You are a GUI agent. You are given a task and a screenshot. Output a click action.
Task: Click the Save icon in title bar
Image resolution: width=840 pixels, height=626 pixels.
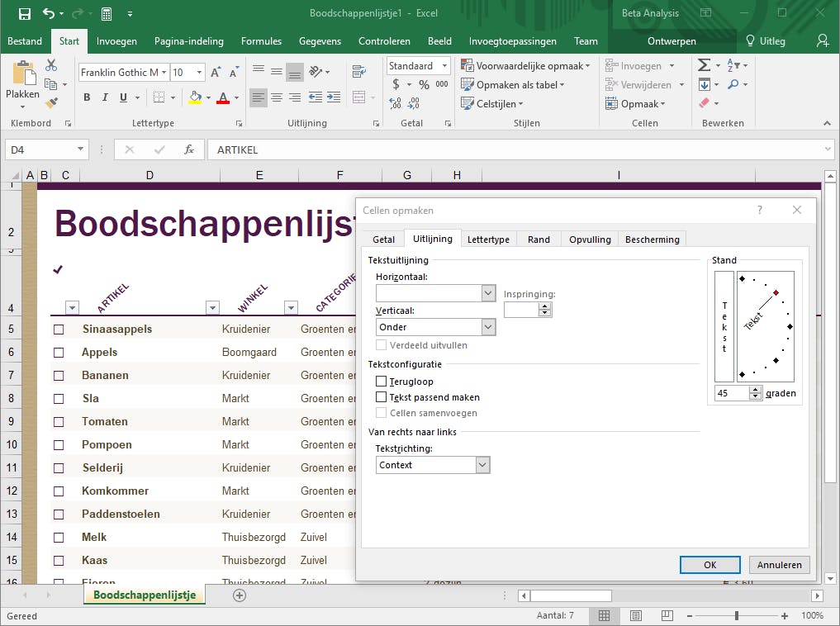click(x=24, y=14)
